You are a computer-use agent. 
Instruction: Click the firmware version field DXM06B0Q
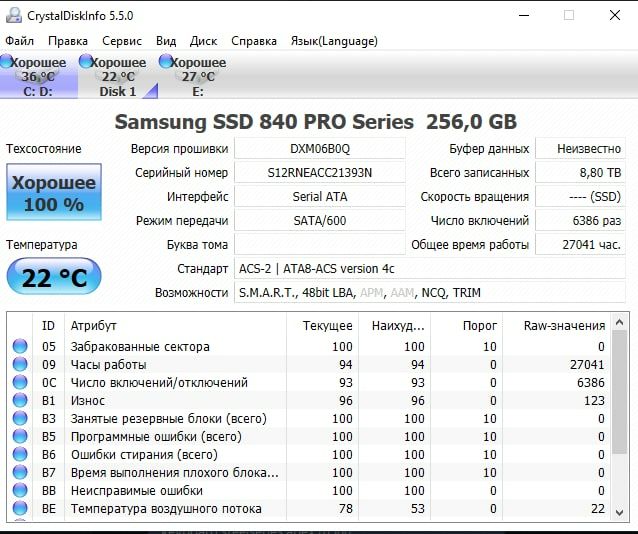(320, 149)
